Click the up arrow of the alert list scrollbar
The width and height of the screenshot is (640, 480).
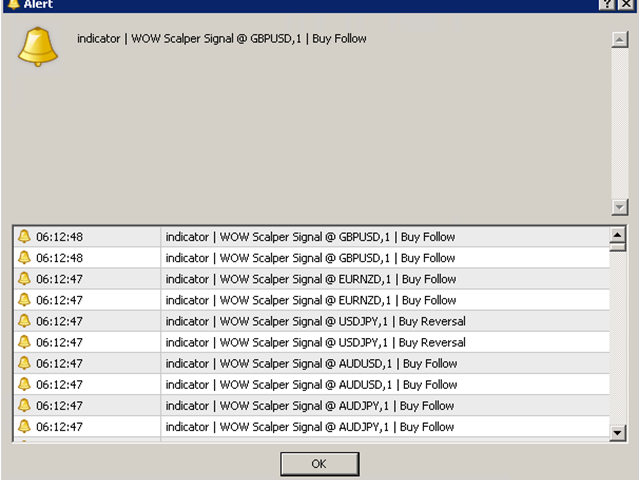618,235
